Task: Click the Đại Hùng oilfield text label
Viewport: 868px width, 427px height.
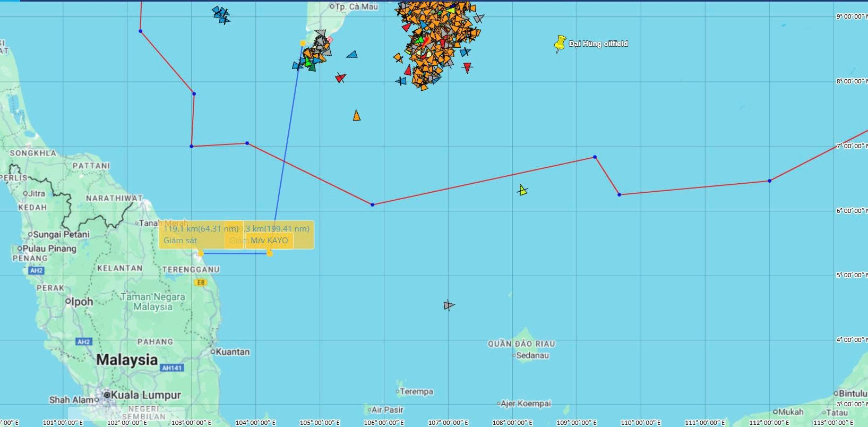Action: coord(598,44)
